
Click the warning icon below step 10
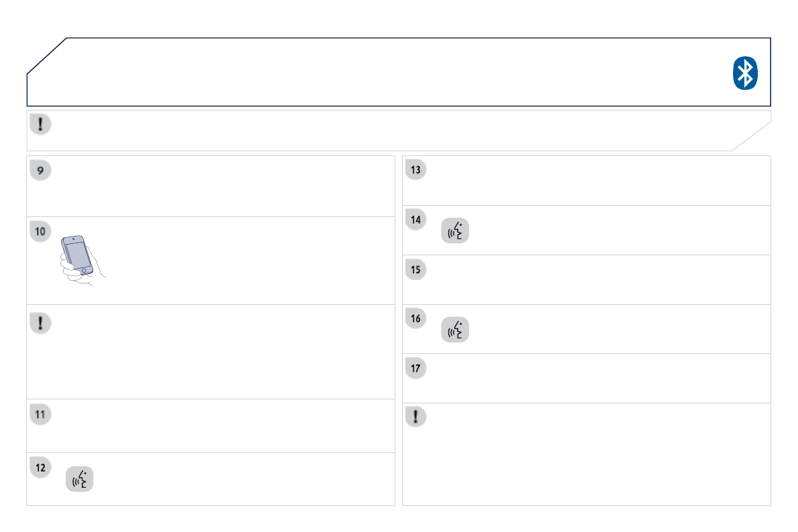click(41, 323)
